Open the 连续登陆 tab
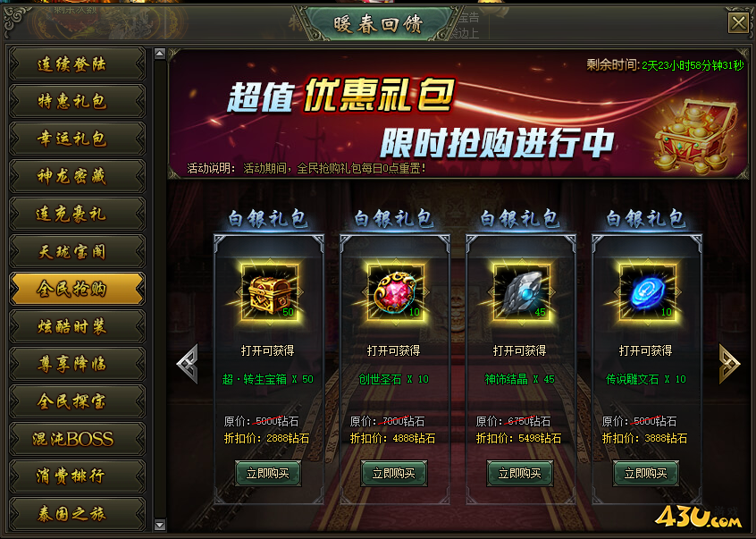The width and height of the screenshot is (756, 539). point(77,63)
